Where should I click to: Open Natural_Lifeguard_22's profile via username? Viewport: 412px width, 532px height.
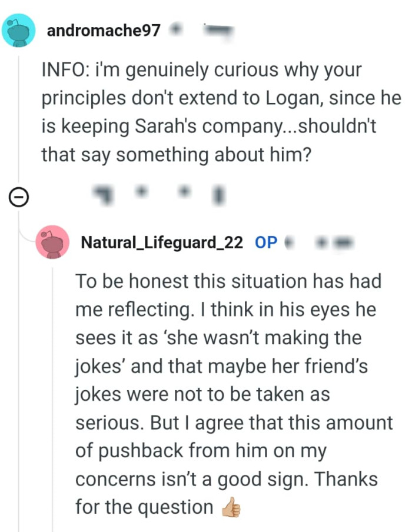[x=163, y=242]
